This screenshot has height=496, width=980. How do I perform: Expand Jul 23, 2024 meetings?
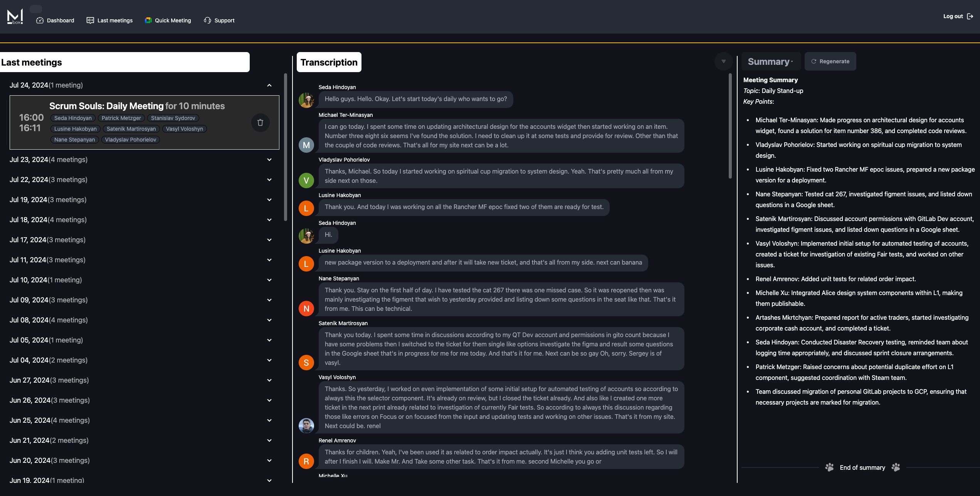click(x=269, y=160)
